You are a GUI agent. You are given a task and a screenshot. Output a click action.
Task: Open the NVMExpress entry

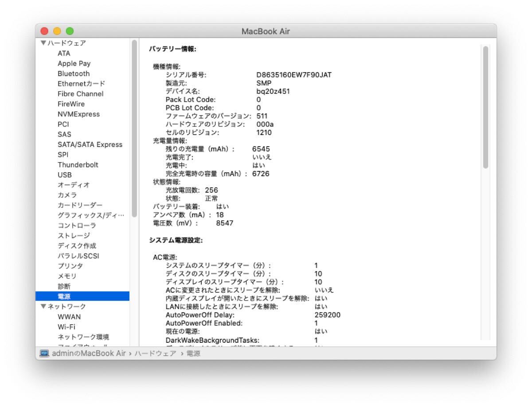[78, 114]
